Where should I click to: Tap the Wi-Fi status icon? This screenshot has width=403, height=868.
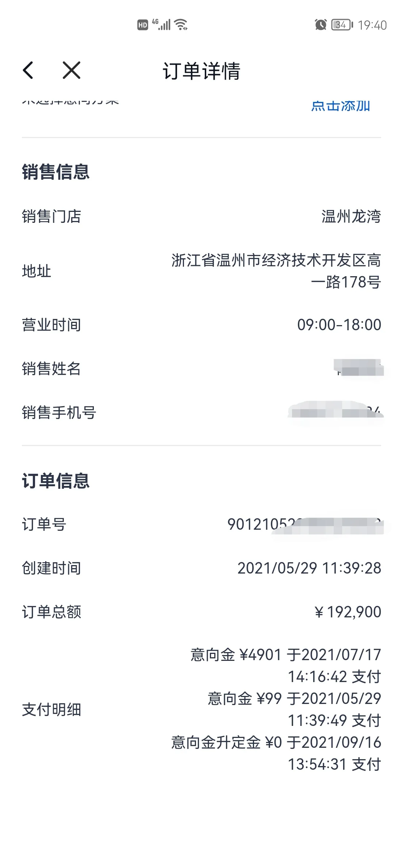pyautogui.click(x=181, y=24)
